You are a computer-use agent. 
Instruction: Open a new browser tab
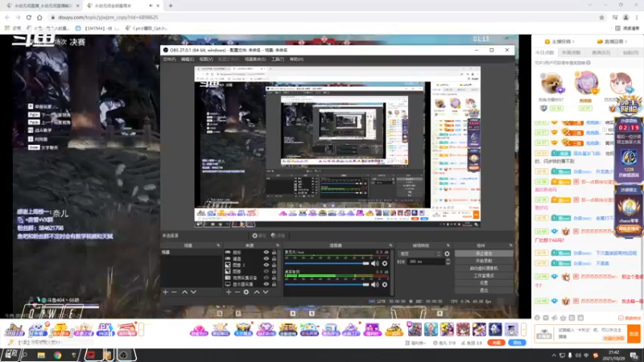171,6
